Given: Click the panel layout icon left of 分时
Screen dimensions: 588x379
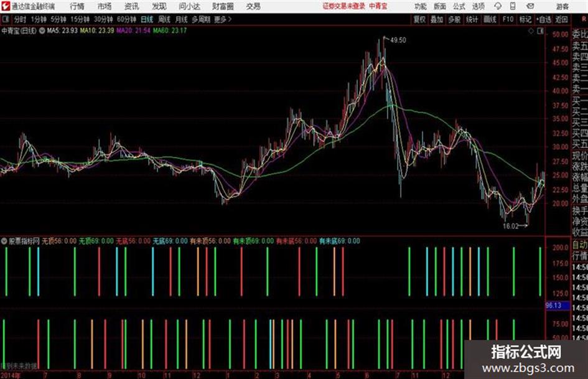Looking at the screenshot, I should pyautogui.click(x=5, y=19).
